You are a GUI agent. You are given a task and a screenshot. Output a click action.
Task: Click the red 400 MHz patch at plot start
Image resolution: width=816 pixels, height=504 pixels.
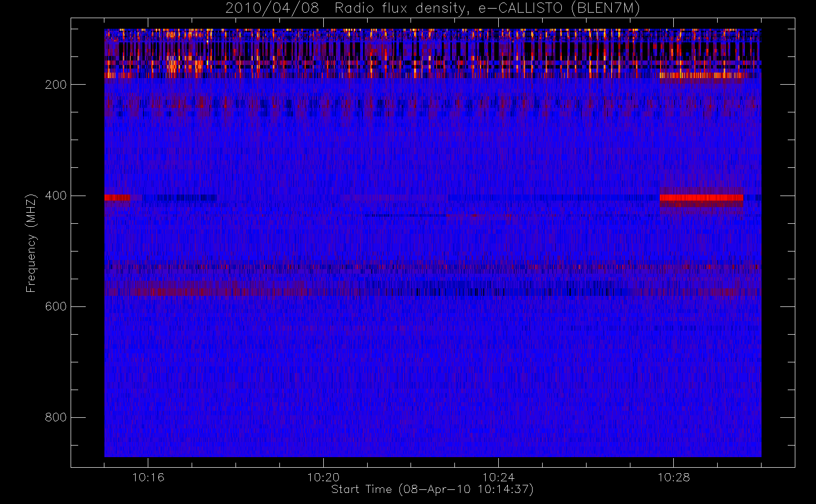(x=117, y=198)
